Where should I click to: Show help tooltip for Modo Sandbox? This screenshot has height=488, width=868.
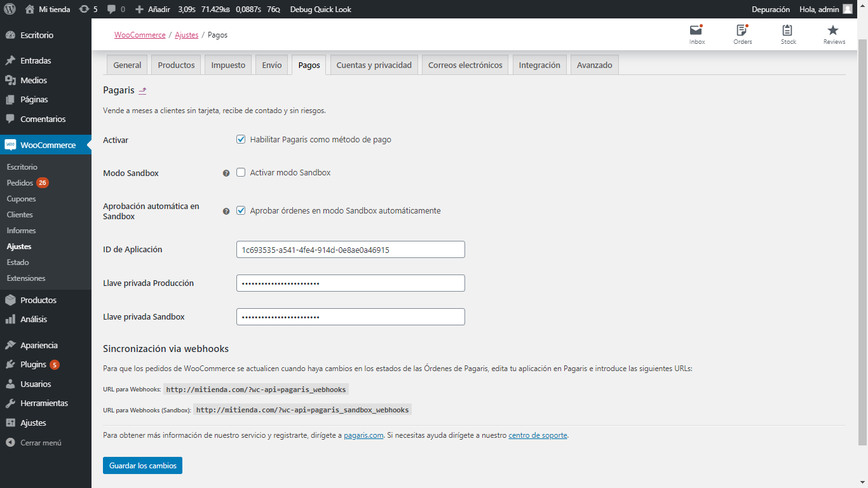coord(226,173)
